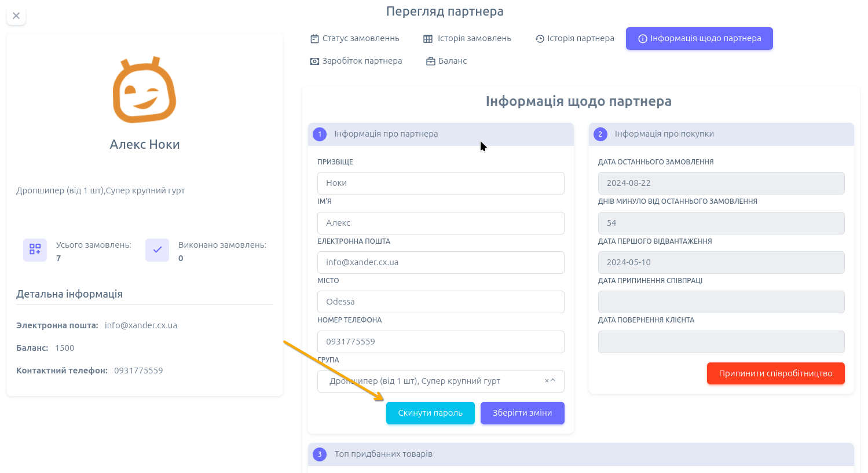This screenshot has width=868, height=473.
Task: Edit the Електронна пошта field
Action: point(440,262)
